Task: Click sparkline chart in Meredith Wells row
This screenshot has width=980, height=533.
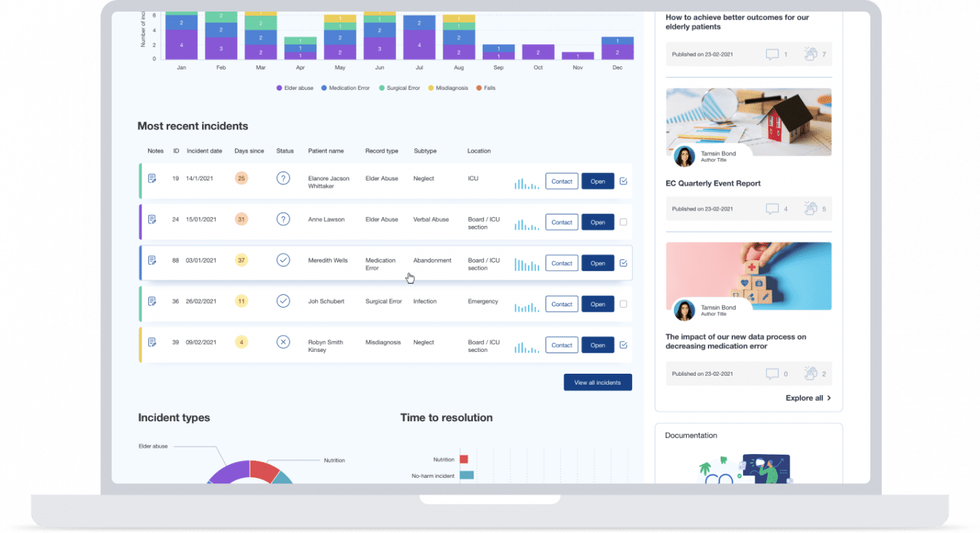Action: (527, 264)
